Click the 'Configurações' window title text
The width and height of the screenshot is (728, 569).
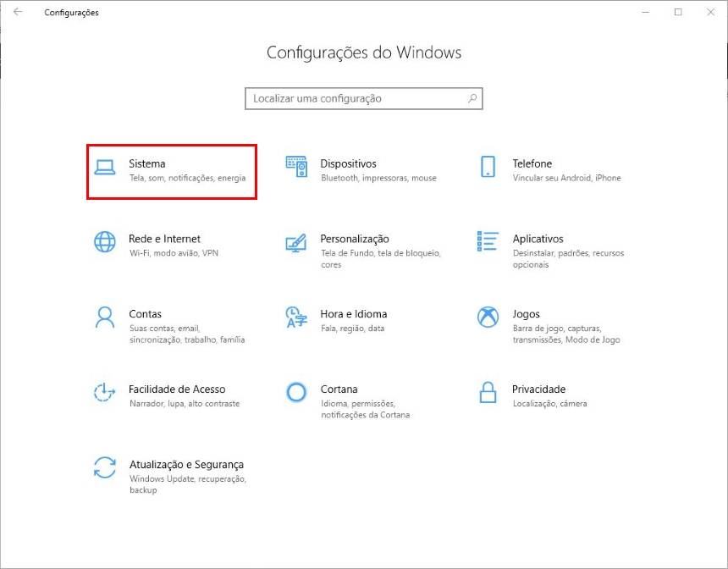tap(71, 13)
